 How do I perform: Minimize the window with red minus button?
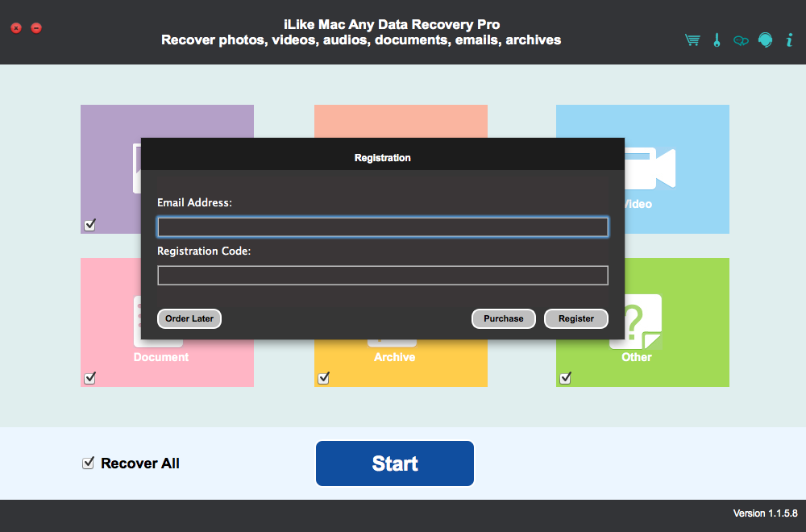pyautogui.click(x=36, y=27)
